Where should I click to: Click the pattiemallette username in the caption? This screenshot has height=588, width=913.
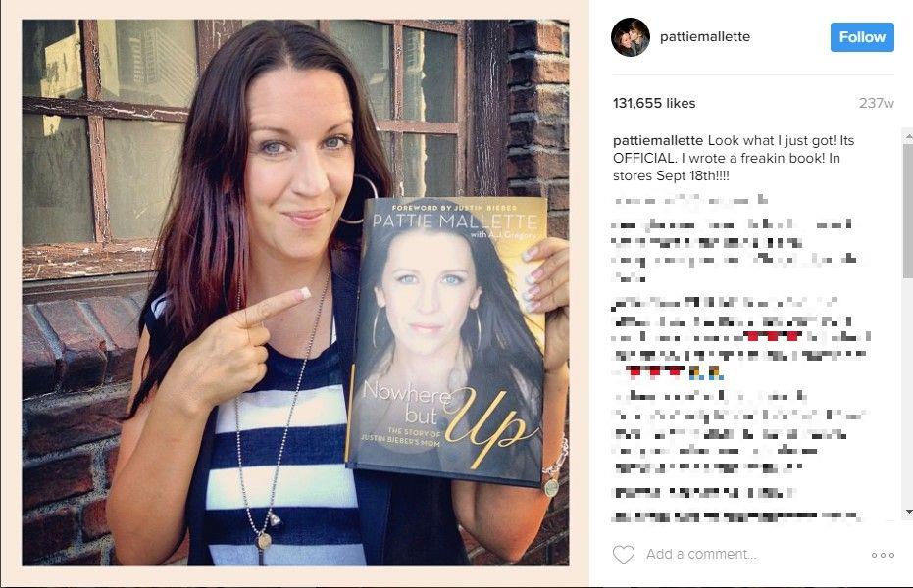[658, 141]
